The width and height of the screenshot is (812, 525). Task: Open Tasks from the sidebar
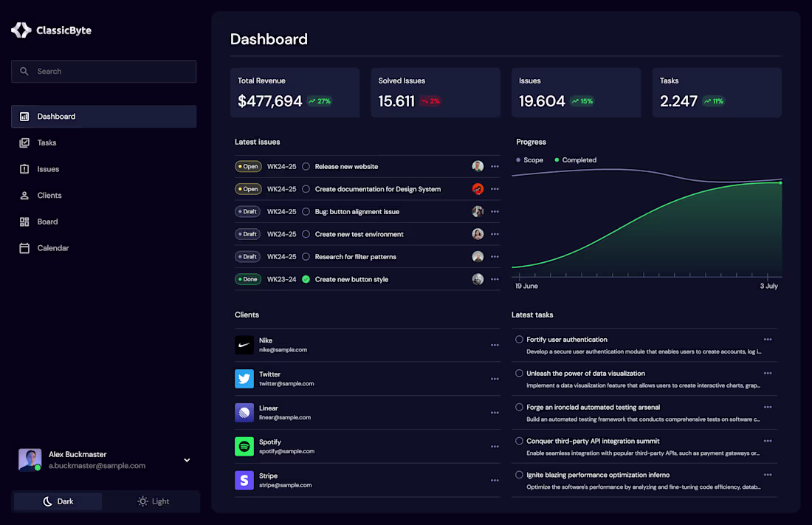coord(103,143)
